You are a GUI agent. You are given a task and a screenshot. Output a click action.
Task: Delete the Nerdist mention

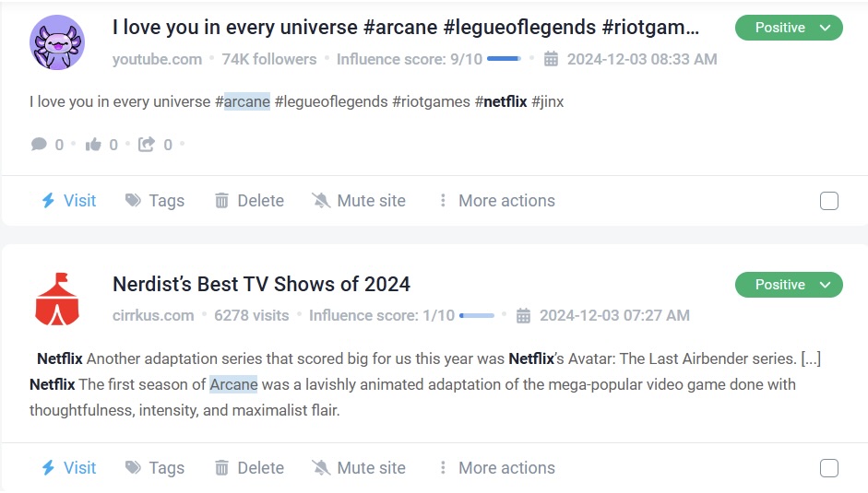(x=261, y=467)
